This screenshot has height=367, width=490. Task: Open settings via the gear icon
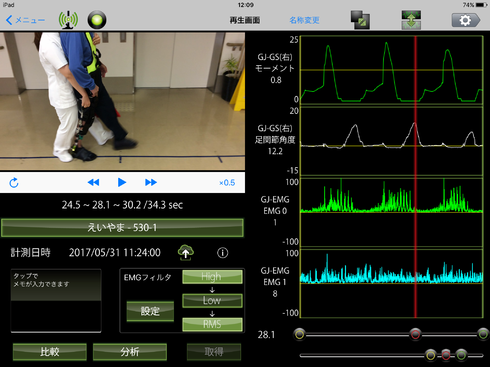coord(466,20)
